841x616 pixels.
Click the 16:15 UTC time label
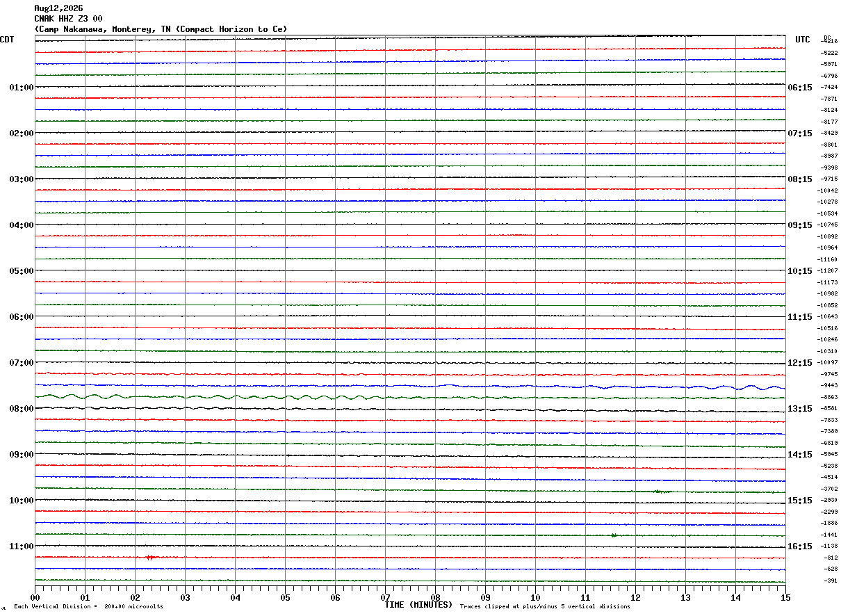pos(800,546)
